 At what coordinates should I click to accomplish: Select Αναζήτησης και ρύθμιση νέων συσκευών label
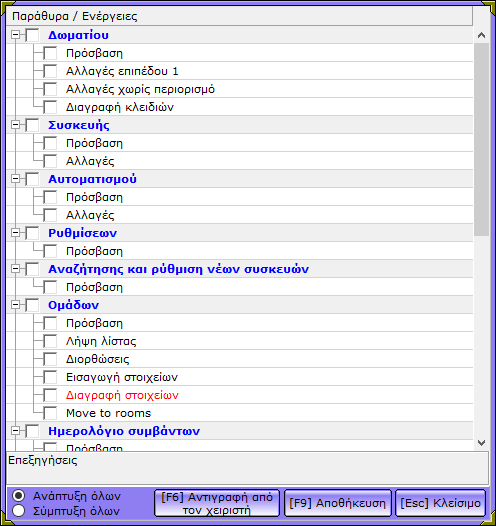tap(178, 269)
